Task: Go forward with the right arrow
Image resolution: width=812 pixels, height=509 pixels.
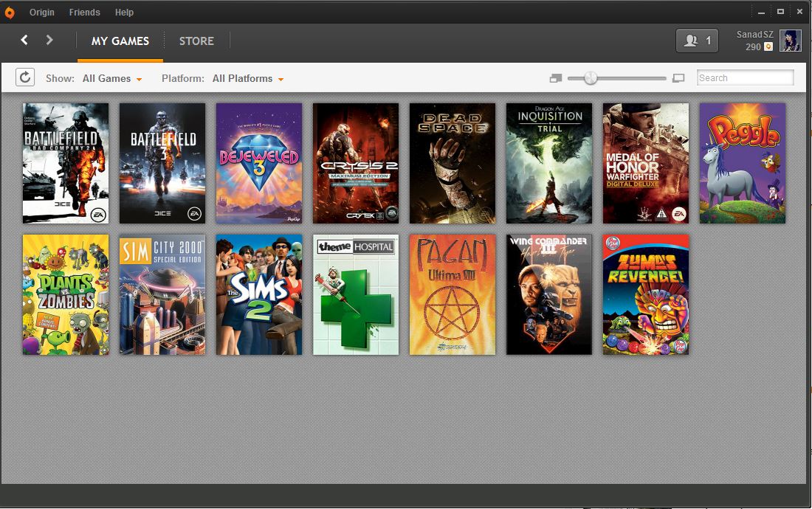Action: (x=49, y=40)
